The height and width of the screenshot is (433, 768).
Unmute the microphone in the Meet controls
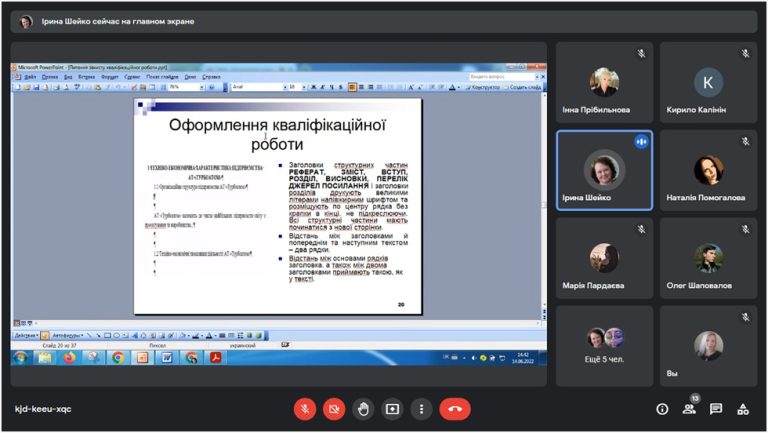pos(305,409)
